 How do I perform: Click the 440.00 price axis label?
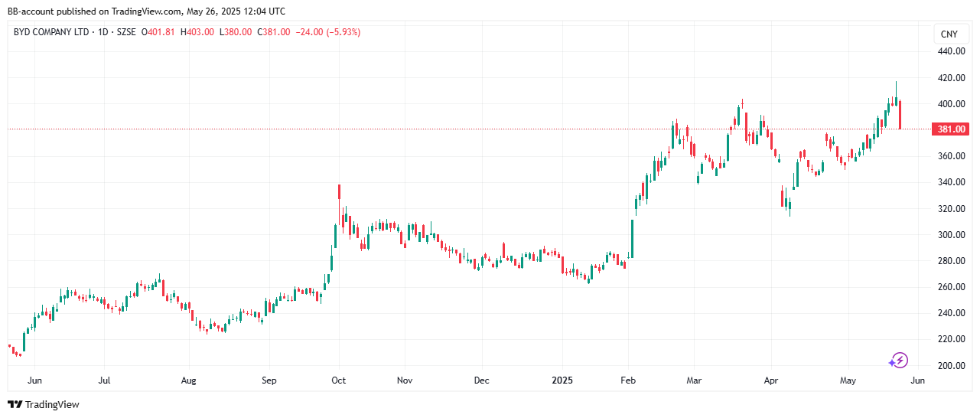click(x=953, y=51)
